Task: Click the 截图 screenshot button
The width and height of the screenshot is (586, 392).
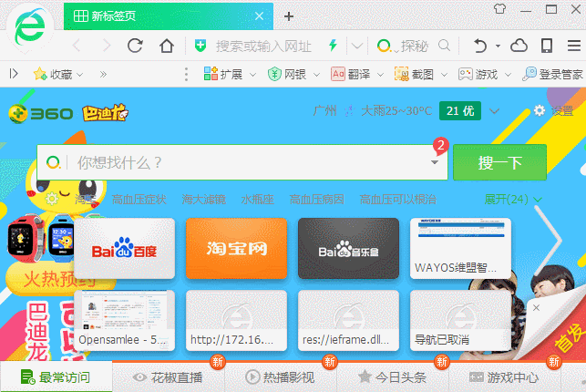Action: [x=414, y=74]
